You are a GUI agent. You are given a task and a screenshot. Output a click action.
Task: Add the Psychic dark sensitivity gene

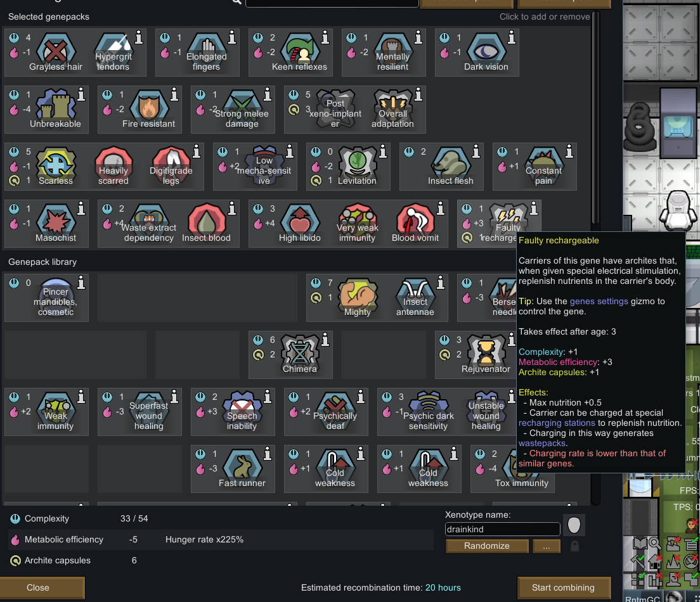429,412
